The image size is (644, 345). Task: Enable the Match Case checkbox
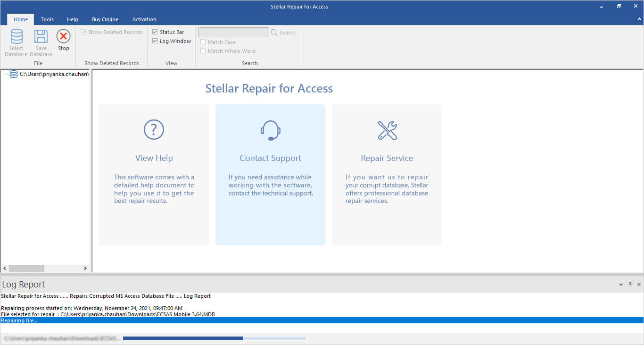tap(203, 42)
